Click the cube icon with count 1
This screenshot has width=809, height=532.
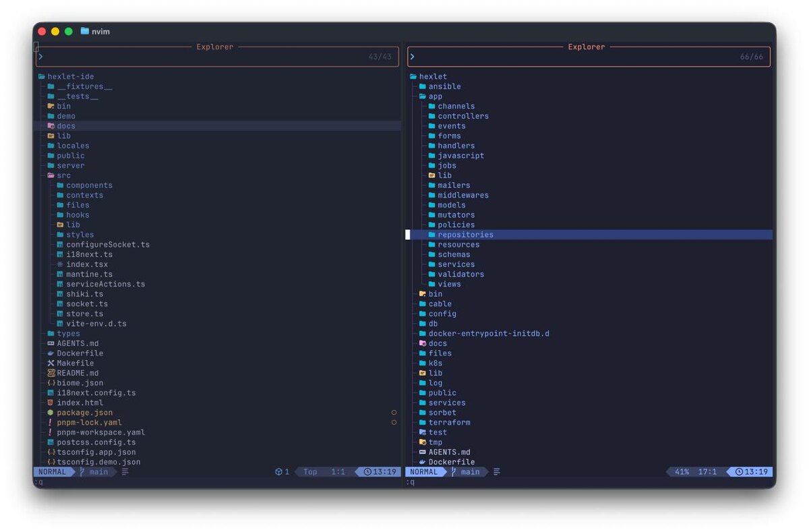[x=278, y=472]
